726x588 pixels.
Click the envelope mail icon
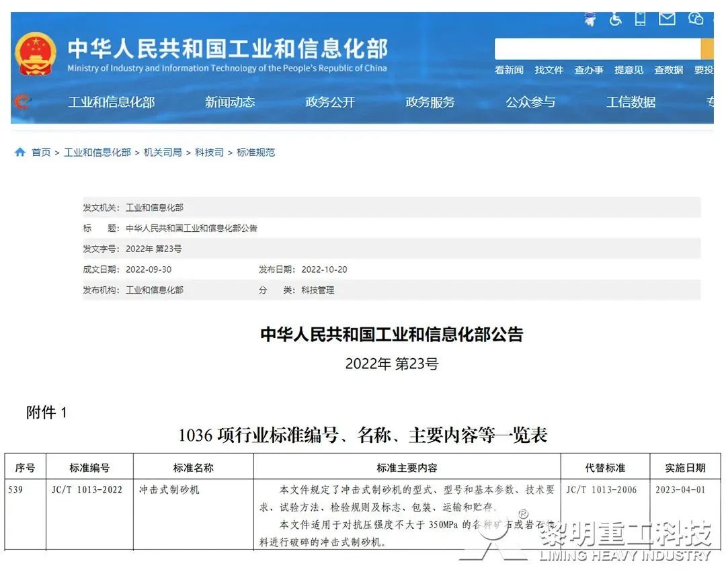pyautogui.click(x=667, y=19)
